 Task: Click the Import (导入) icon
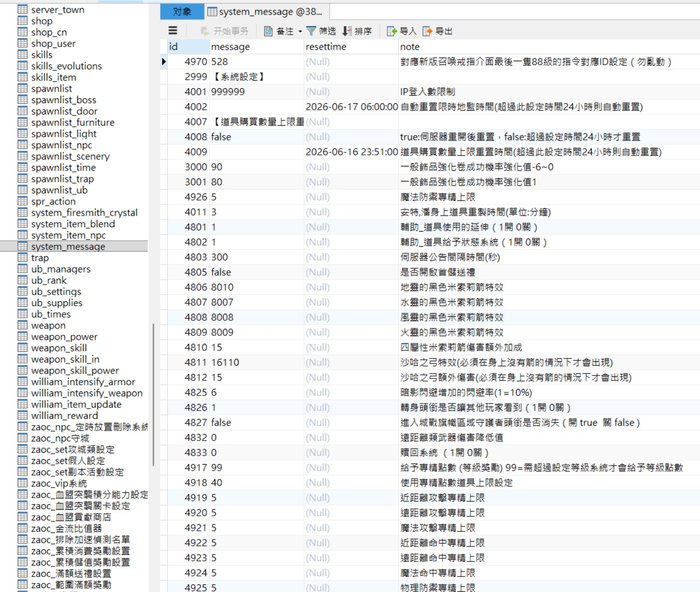(392, 31)
